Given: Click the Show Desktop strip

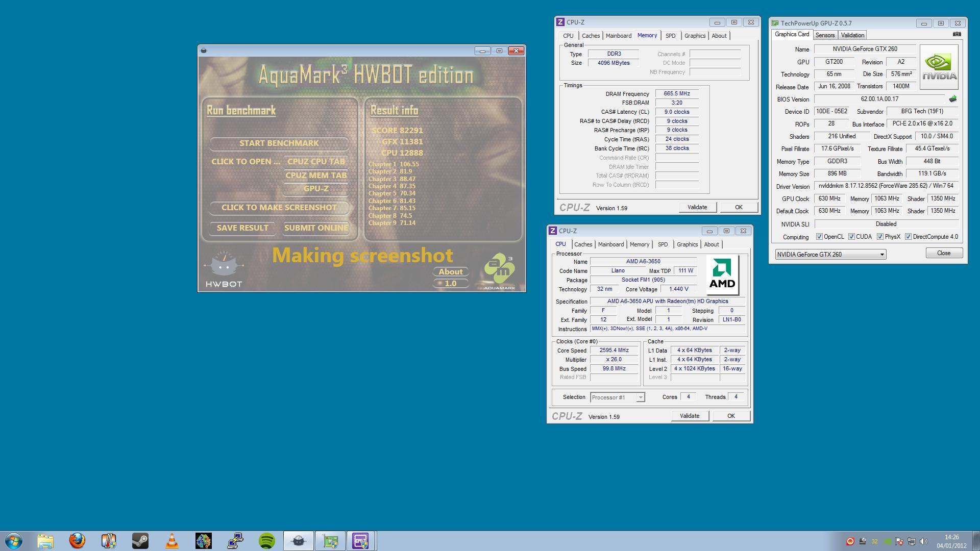Looking at the screenshot, I should tap(976, 541).
